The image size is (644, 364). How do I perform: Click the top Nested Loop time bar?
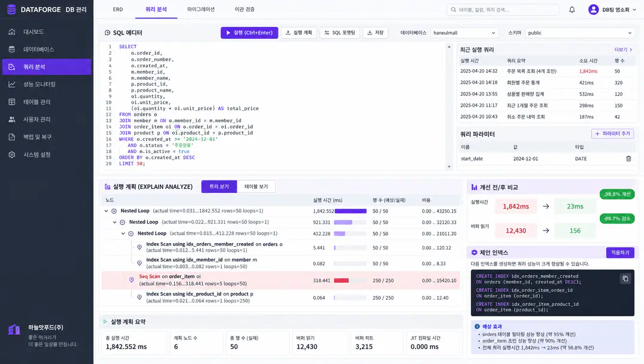tap(351, 211)
